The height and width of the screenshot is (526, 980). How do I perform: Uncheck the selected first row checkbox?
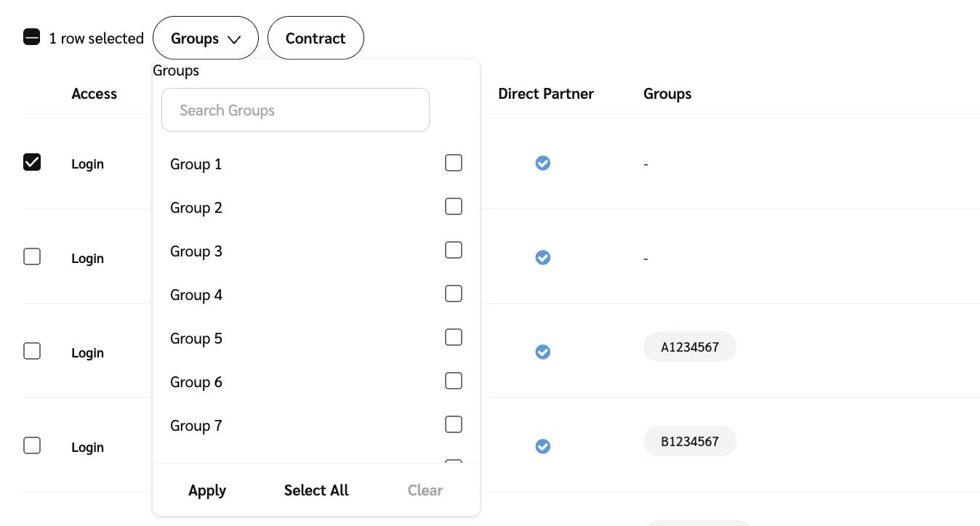click(x=32, y=163)
